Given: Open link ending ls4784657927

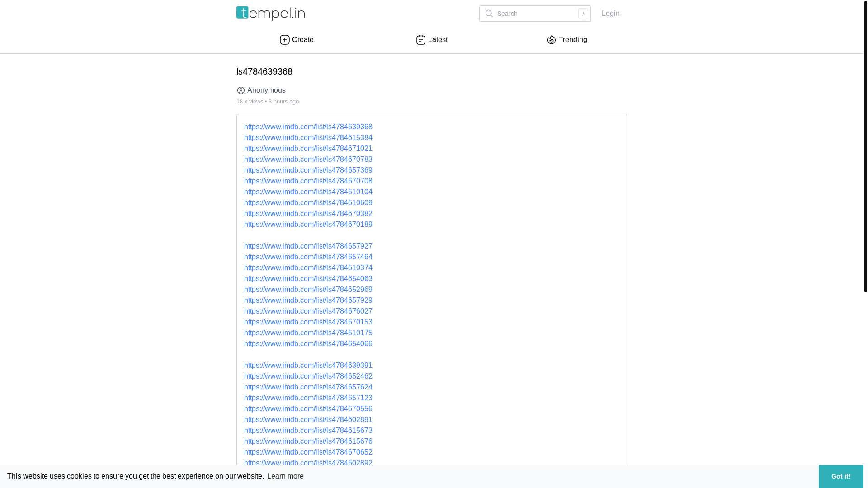Looking at the screenshot, I should point(308,246).
